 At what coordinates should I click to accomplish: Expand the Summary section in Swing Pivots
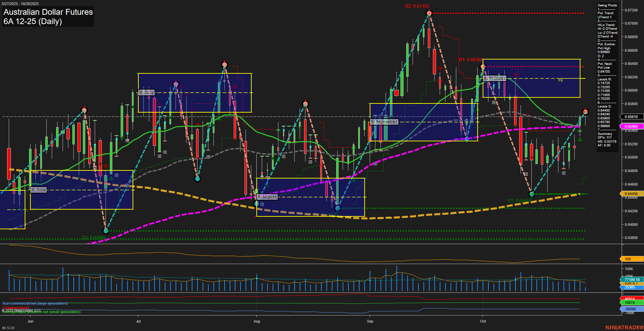pyautogui.click(x=605, y=134)
